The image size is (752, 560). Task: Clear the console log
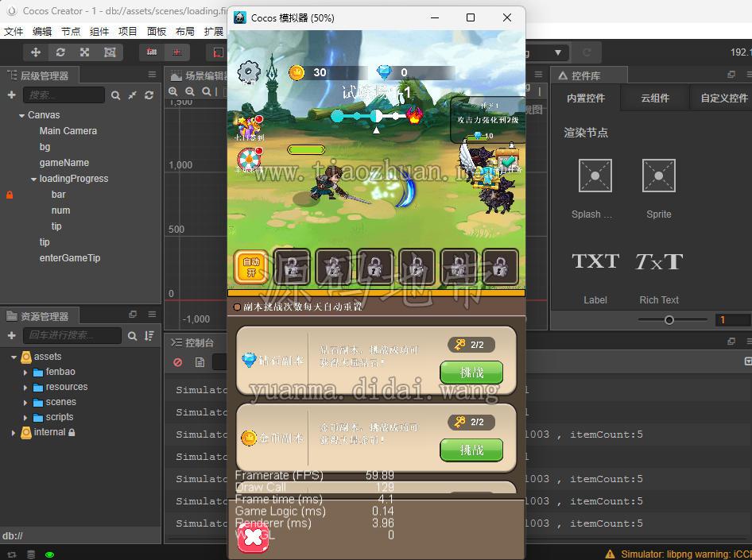pos(178,363)
